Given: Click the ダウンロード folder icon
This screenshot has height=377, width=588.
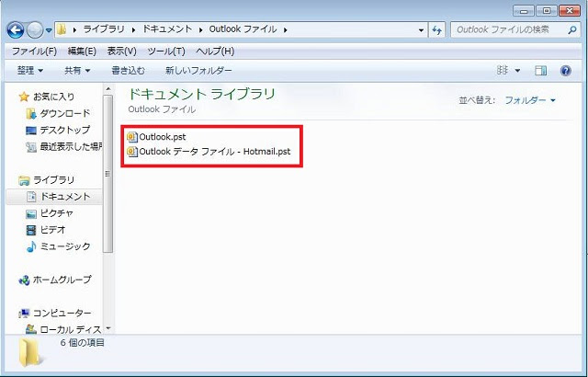Looking at the screenshot, I should (30, 113).
